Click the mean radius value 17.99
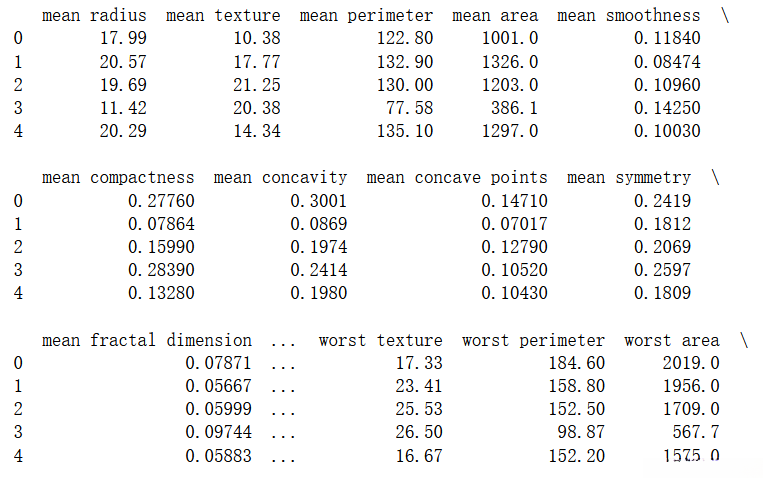 123,39
